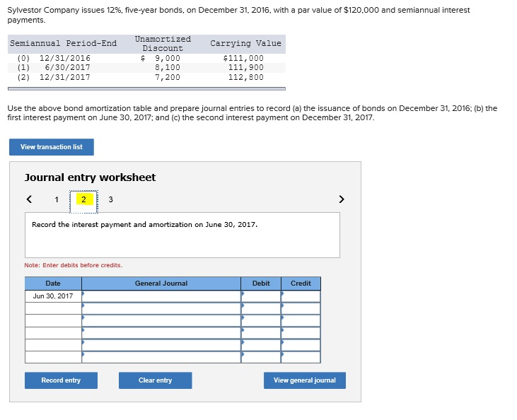Screen dimensions: 517x420
Task: Select first General Journal account cell
Action: pos(161,296)
